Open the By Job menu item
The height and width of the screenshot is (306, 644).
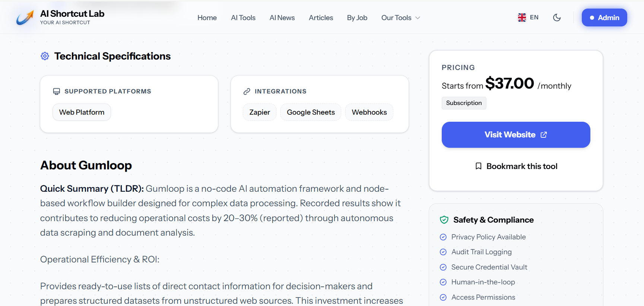pos(357,18)
